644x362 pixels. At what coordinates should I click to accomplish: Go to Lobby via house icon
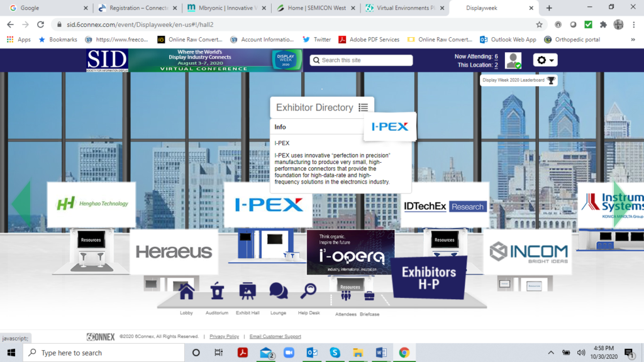(186, 292)
